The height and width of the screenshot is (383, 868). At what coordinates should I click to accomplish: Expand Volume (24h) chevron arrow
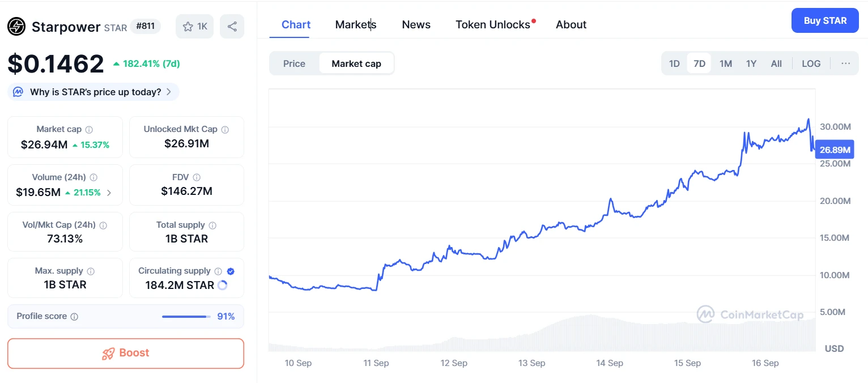coord(109,193)
